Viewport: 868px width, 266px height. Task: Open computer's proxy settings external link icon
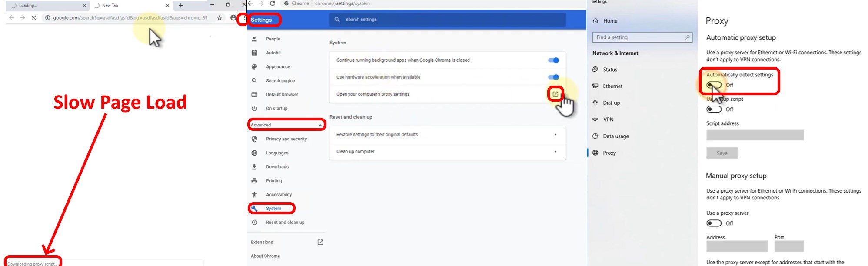(555, 94)
